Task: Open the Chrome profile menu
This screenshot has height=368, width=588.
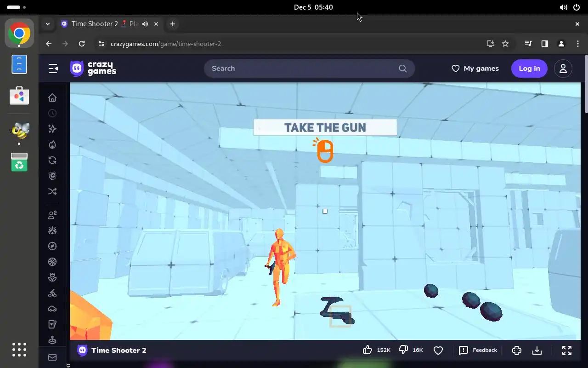Action: pos(561,44)
